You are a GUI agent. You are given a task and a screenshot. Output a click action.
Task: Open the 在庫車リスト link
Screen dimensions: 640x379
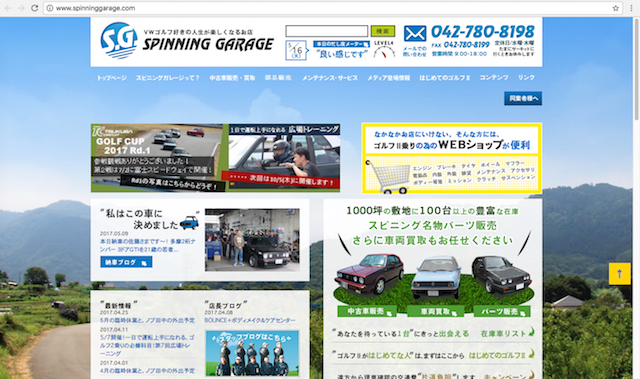click(x=507, y=333)
